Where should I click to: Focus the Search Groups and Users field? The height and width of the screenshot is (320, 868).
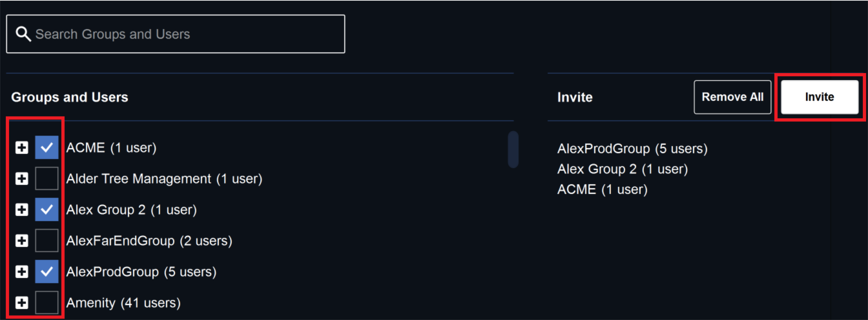(176, 34)
